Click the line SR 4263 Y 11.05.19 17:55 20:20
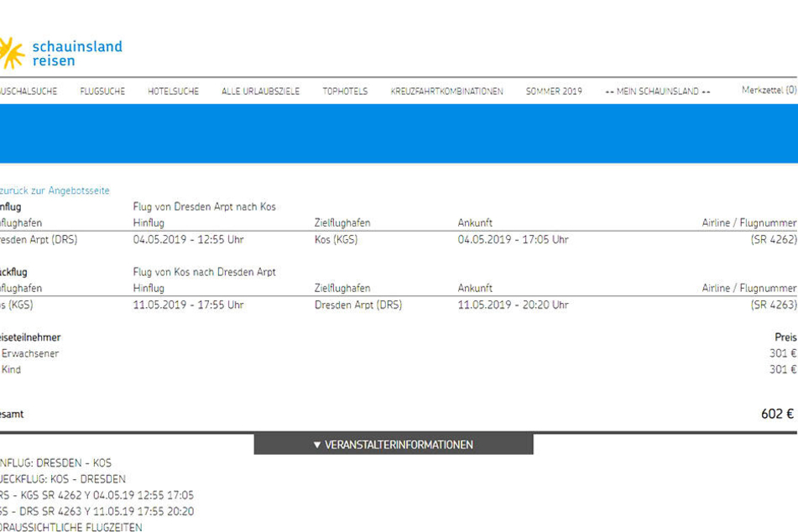Viewport: 798px width, 532px height. (x=96, y=511)
